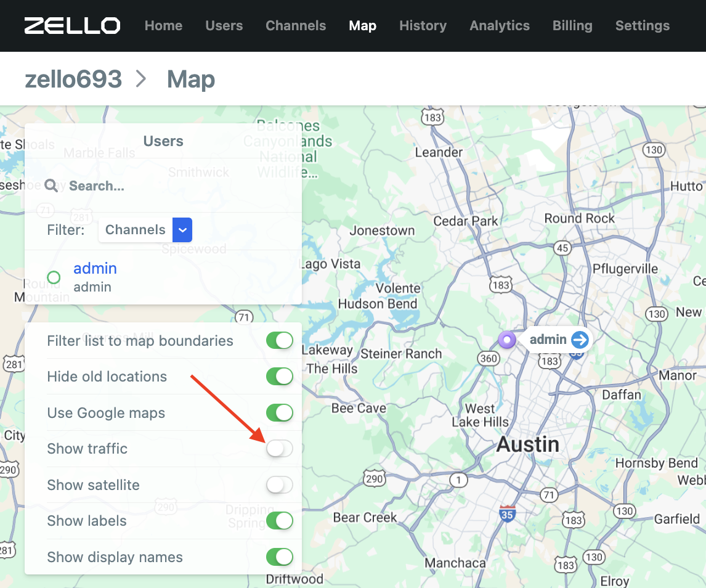Viewport: 706px width, 588px height.
Task: Open the Settings page
Action: (x=643, y=26)
